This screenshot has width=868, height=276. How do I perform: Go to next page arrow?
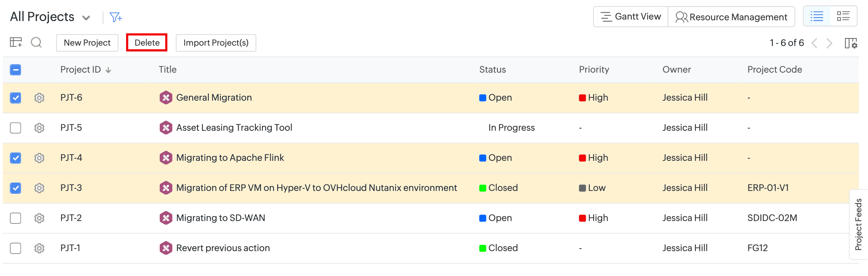[x=829, y=43]
